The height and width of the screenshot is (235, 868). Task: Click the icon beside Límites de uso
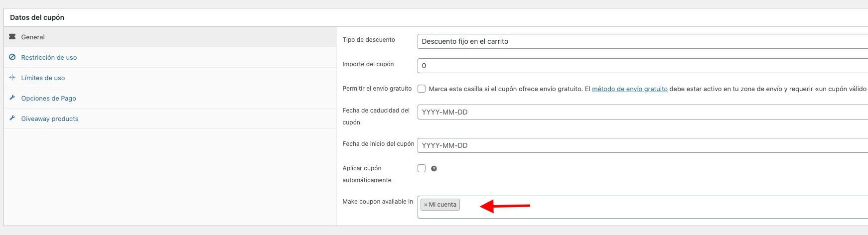pyautogui.click(x=12, y=78)
